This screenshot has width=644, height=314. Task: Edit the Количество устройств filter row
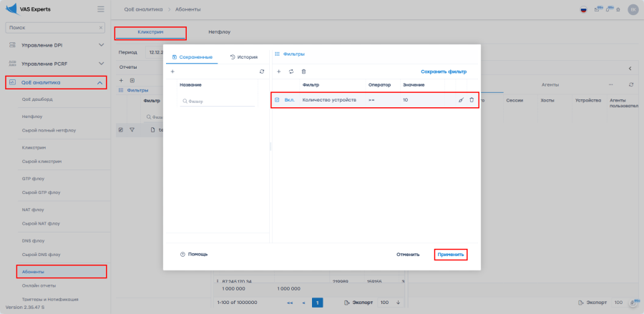(x=461, y=99)
